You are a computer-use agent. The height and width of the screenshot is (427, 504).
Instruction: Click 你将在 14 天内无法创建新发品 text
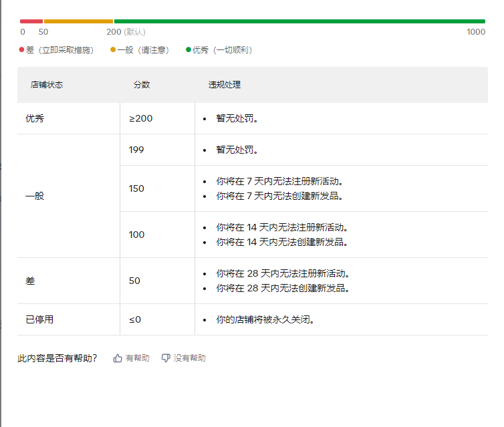coord(282,242)
